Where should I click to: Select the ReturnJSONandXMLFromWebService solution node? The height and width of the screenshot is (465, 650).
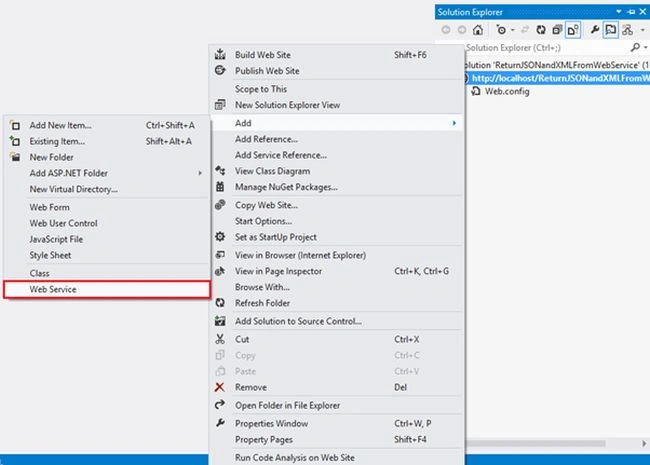pyautogui.click(x=557, y=65)
